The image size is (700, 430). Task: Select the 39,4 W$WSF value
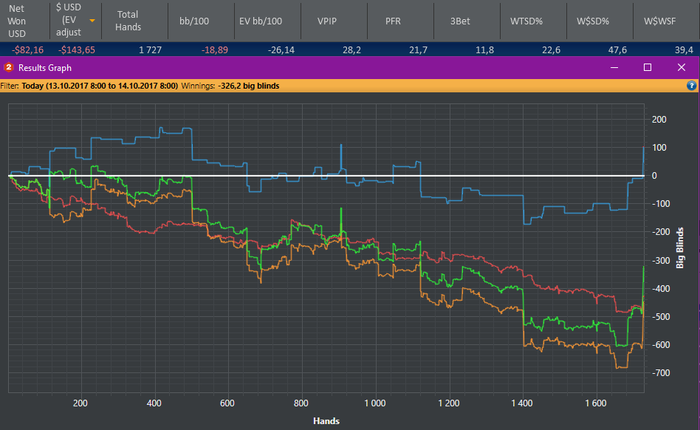tap(684, 50)
